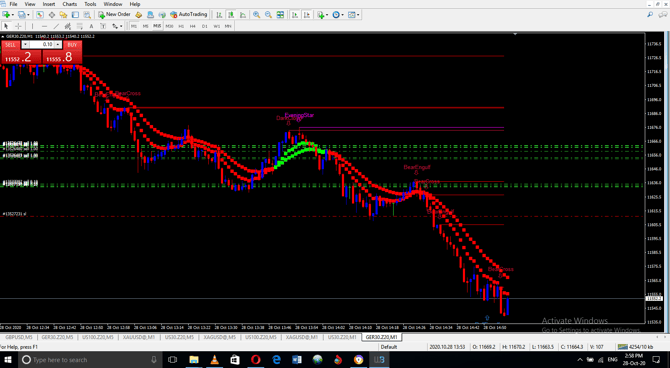
Task: Open the New Order window
Action: tap(114, 15)
